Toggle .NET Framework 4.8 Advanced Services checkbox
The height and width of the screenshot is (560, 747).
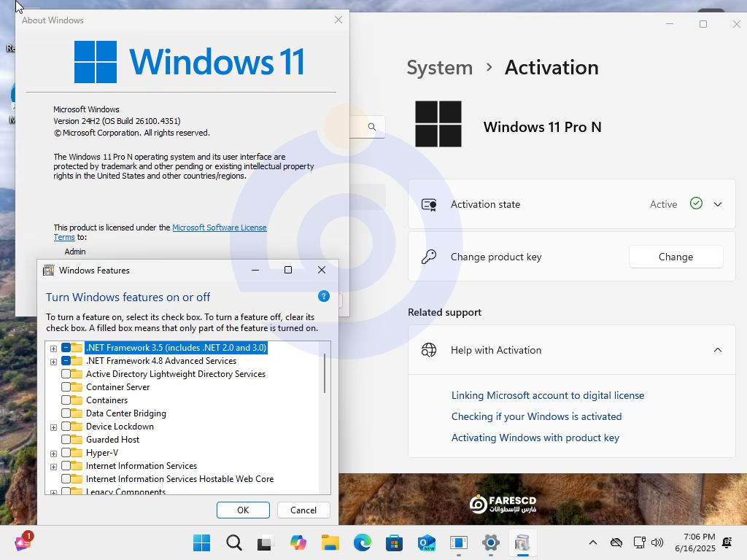66,361
